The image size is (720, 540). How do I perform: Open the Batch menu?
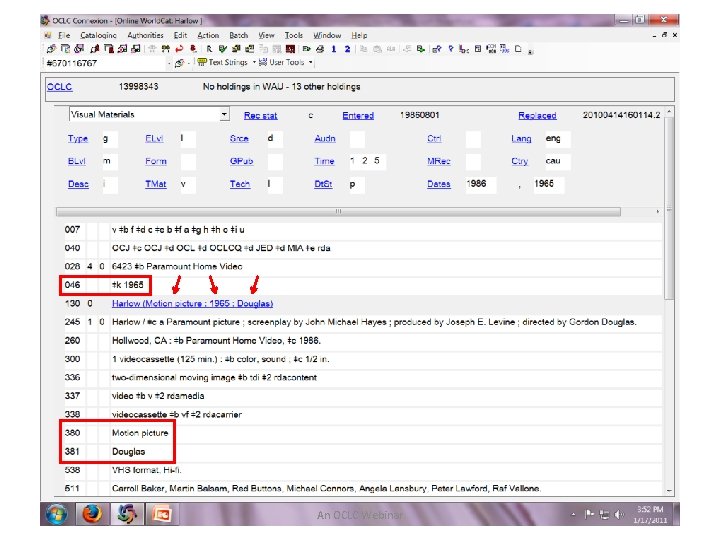coord(238,35)
